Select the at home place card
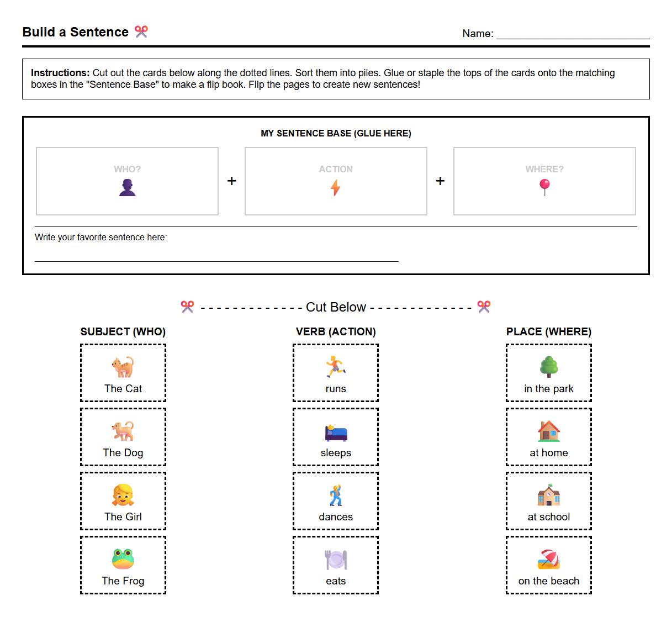Viewport: 672px width, 622px height. click(x=548, y=437)
